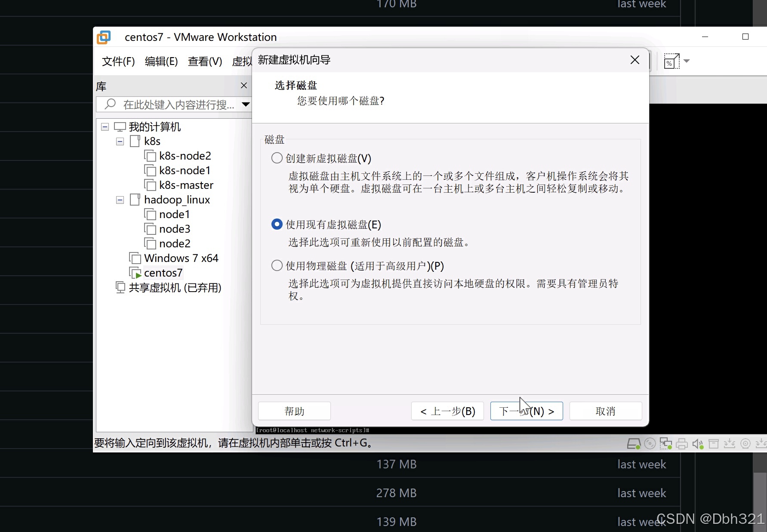Click the webcam icon in the status bar
Screen dimensions: 767x532
[x=745, y=443]
